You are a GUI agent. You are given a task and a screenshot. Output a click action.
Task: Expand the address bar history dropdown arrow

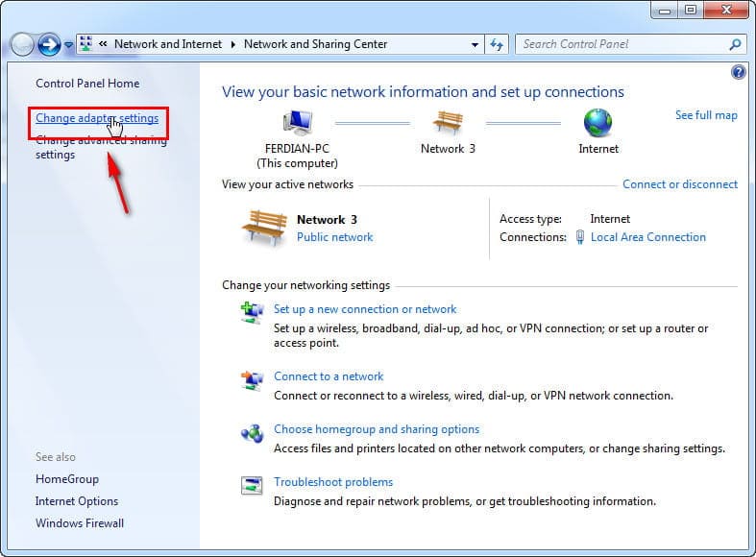click(475, 44)
